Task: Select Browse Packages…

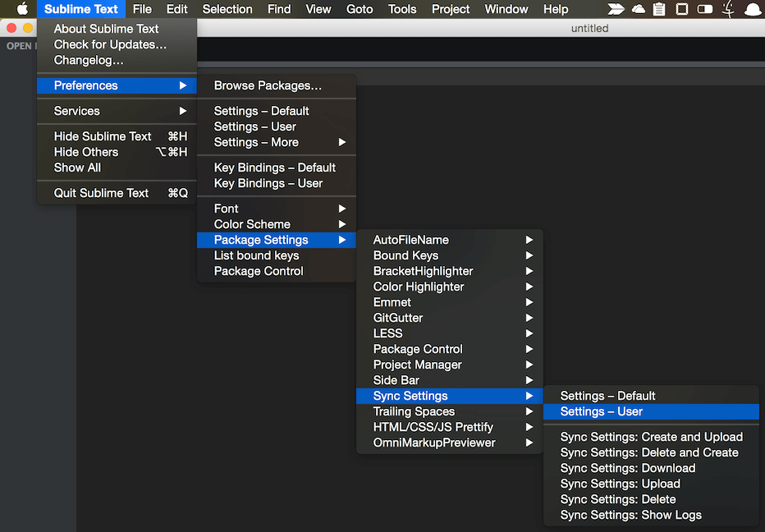Action: pos(277,85)
